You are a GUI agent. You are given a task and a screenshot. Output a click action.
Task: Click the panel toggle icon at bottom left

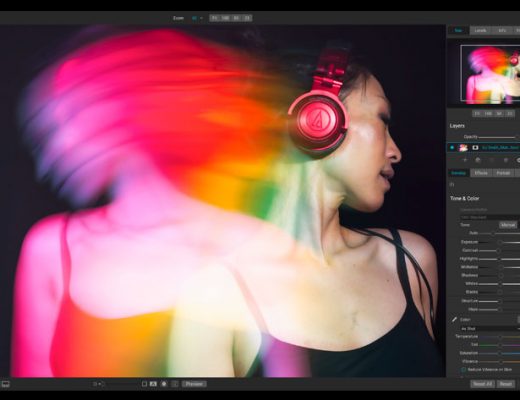coord(6,384)
